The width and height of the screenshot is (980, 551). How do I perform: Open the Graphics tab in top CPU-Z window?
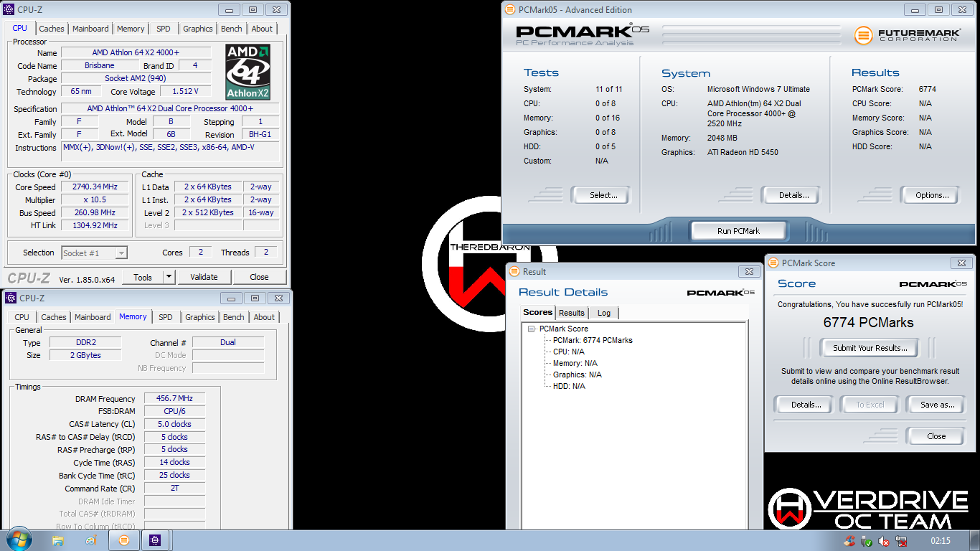point(198,29)
